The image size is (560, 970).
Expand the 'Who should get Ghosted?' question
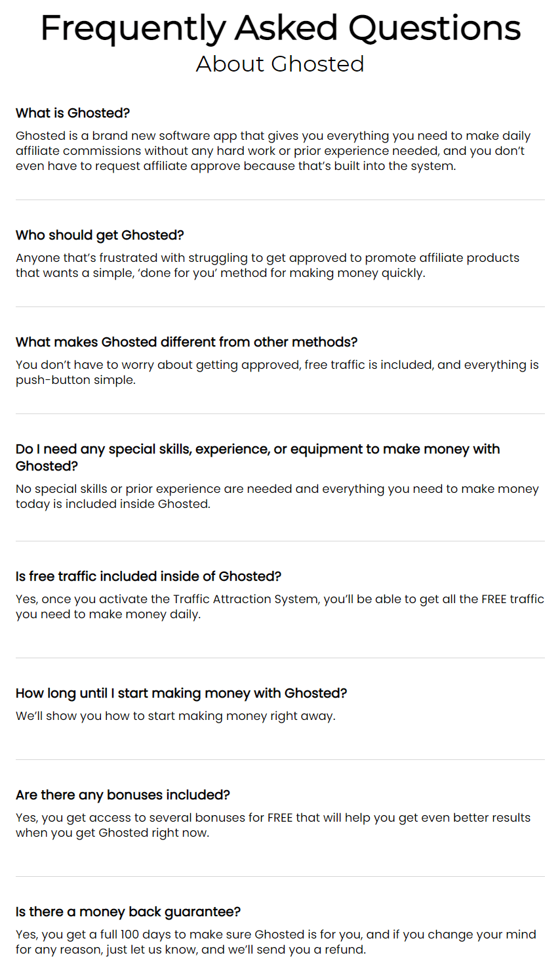[100, 235]
